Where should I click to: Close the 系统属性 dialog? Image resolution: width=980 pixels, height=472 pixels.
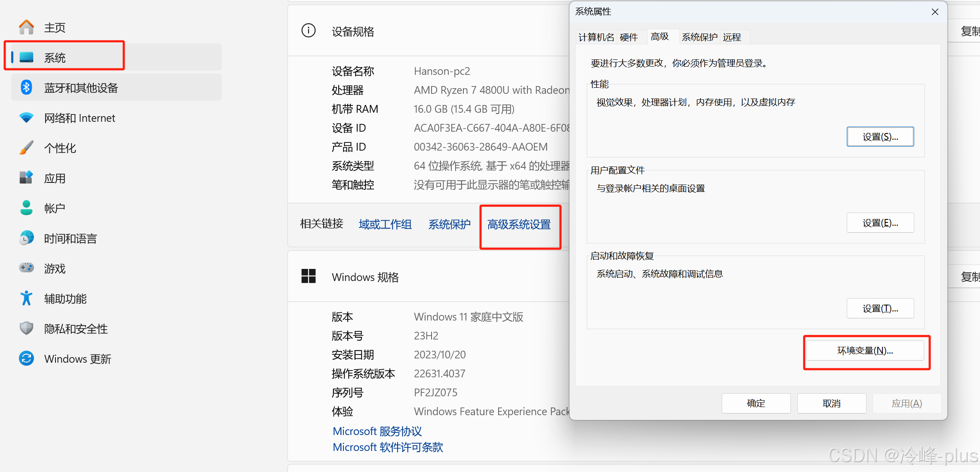[935, 12]
